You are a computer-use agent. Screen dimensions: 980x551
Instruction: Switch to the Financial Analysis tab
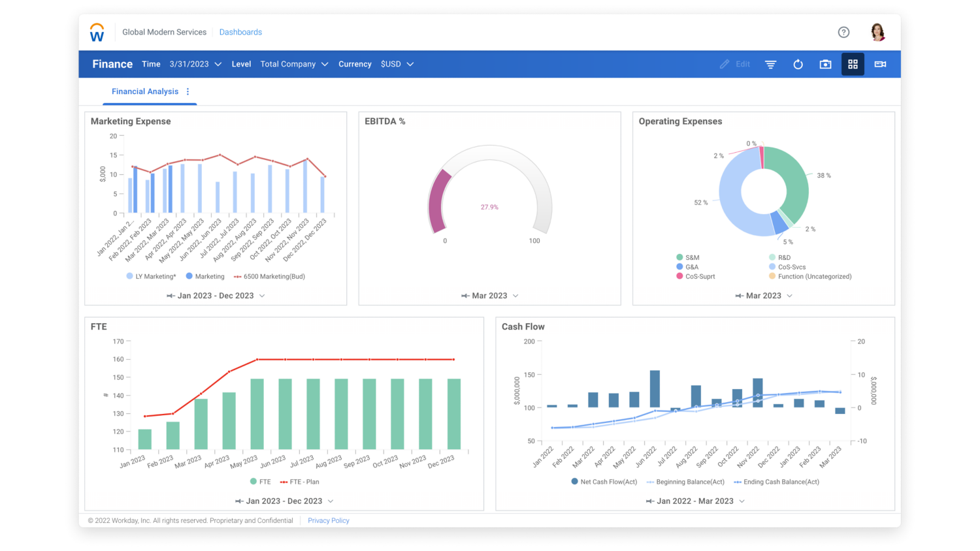[x=144, y=91]
